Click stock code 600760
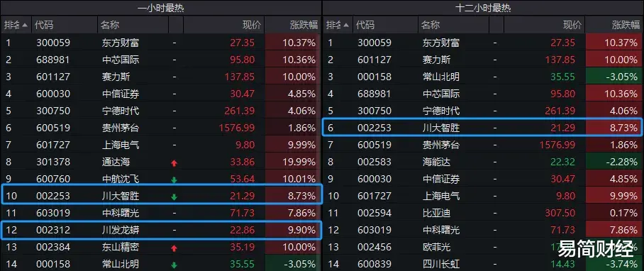 click(53, 179)
